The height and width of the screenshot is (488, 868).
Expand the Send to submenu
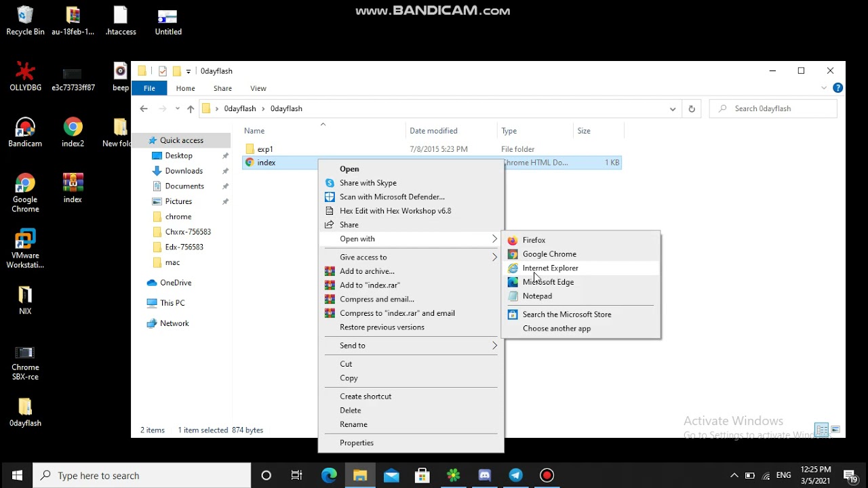click(411, 346)
